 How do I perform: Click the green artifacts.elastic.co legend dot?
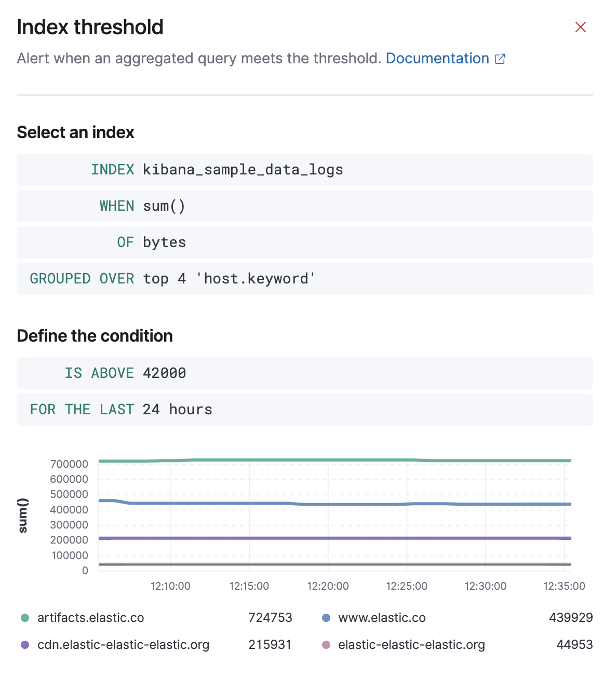pos(24,617)
